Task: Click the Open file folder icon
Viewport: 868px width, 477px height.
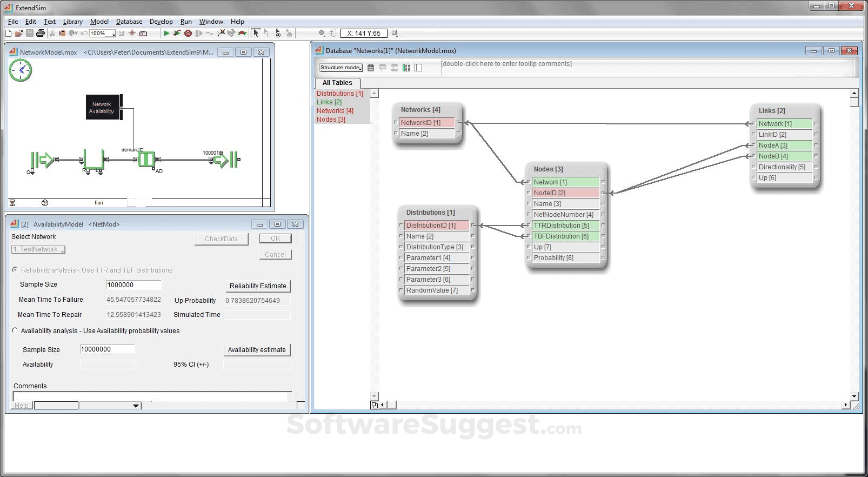Action: coord(19,34)
